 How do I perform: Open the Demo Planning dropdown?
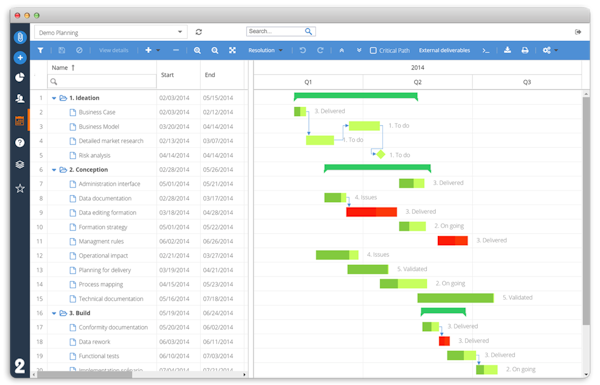[111, 33]
